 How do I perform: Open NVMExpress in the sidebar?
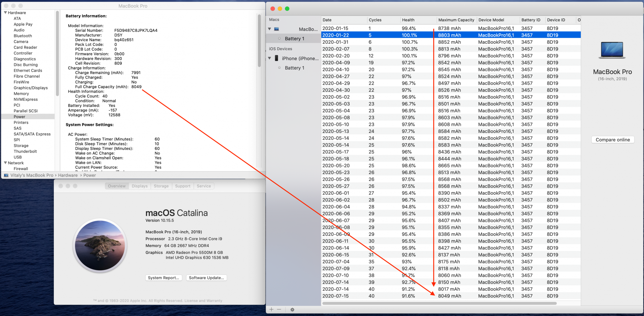(x=26, y=99)
